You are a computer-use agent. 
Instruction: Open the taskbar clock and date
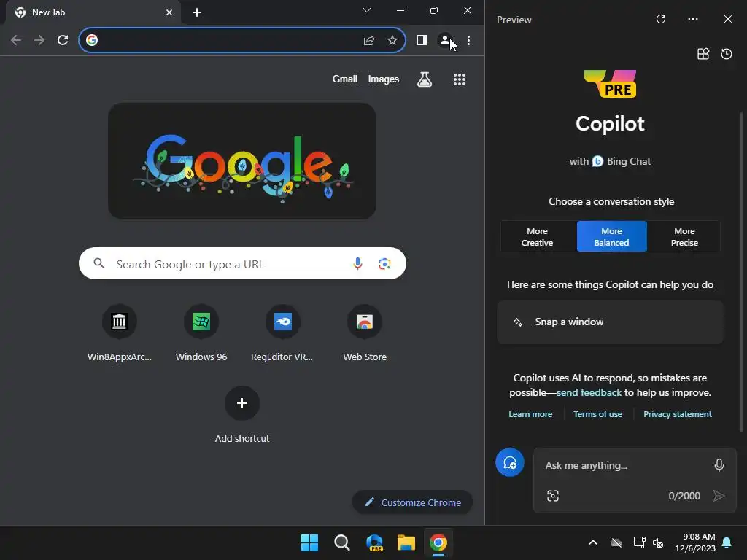coord(695,542)
